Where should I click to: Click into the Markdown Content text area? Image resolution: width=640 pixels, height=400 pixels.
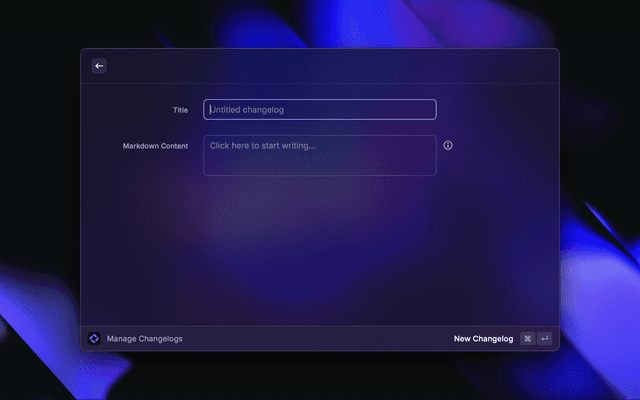[320, 155]
